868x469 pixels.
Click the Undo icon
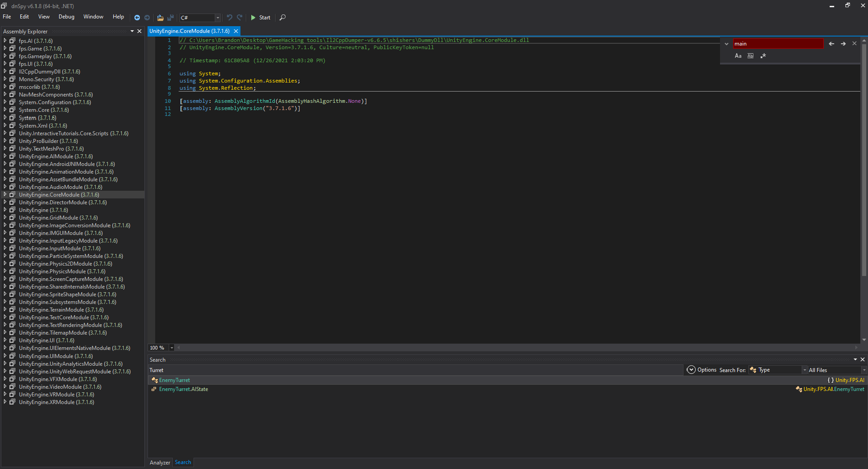(230, 18)
